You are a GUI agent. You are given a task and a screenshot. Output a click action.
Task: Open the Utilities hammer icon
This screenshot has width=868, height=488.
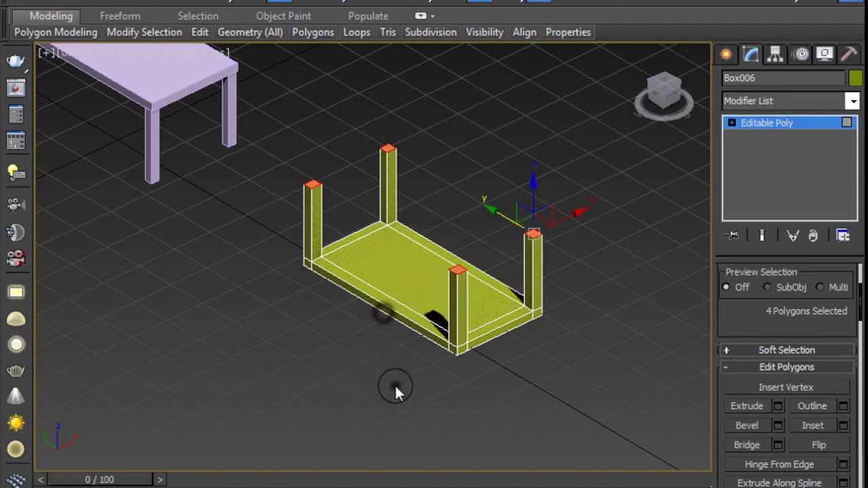848,54
